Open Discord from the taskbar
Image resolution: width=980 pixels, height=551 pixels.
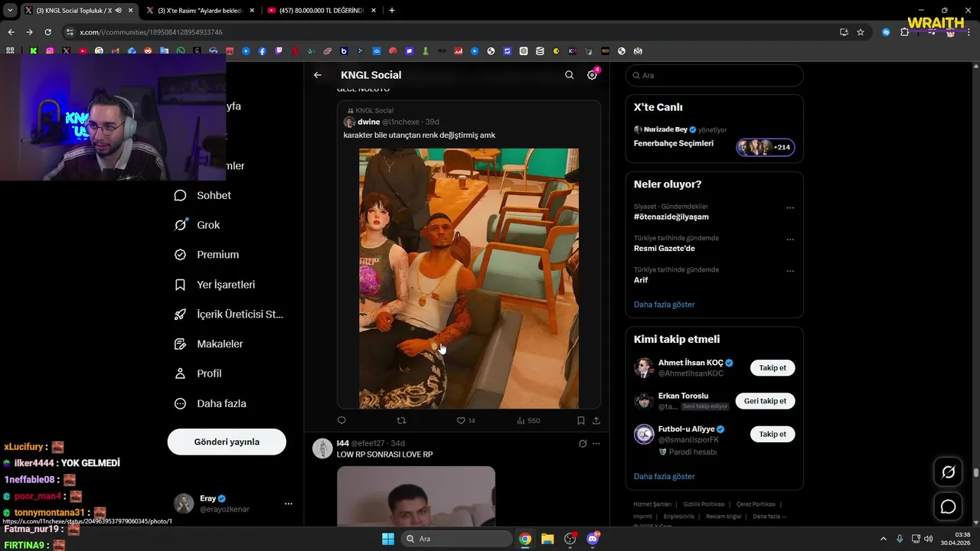(x=593, y=539)
